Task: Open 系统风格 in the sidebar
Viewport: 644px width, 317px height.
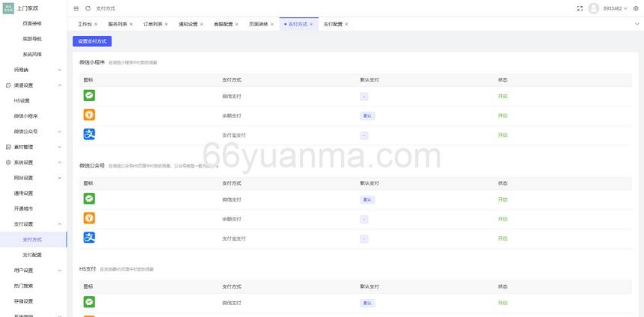Action: pyautogui.click(x=32, y=55)
